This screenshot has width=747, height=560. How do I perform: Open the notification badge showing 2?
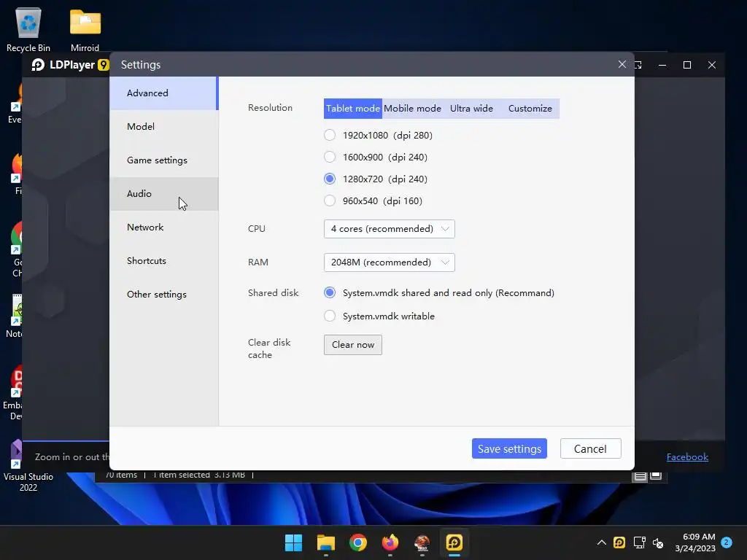(x=727, y=542)
